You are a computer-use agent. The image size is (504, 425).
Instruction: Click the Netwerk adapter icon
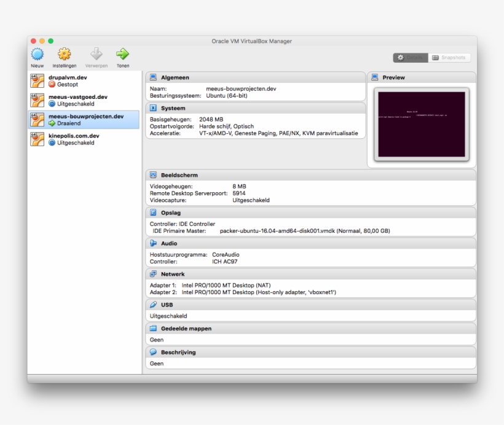pyautogui.click(x=153, y=274)
